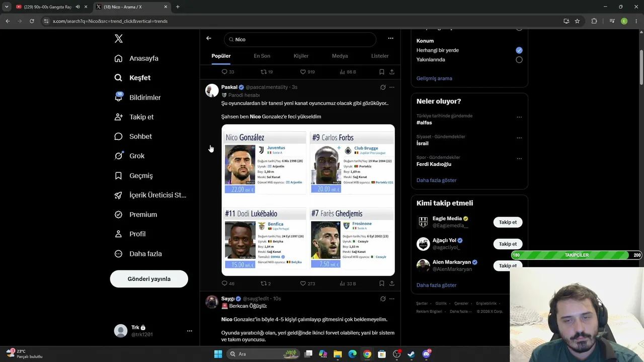The image size is (644, 362).
Task: Open Nico González player card image
Action: pyautogui.click(x=265, y=162)
